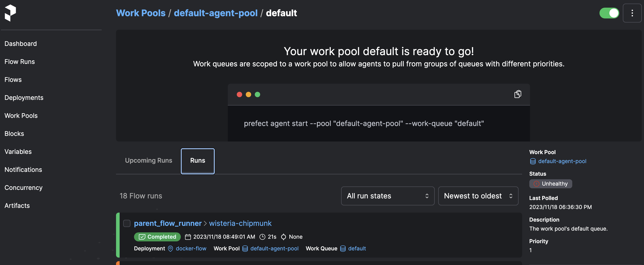
Task: Open the parent_flow_runner flow link
Action: 168,223
